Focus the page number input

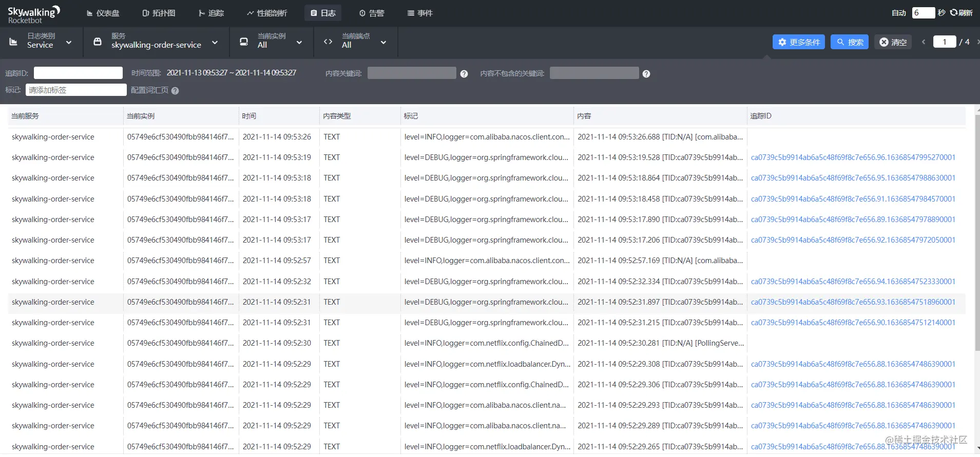click(x=945, y=42)
